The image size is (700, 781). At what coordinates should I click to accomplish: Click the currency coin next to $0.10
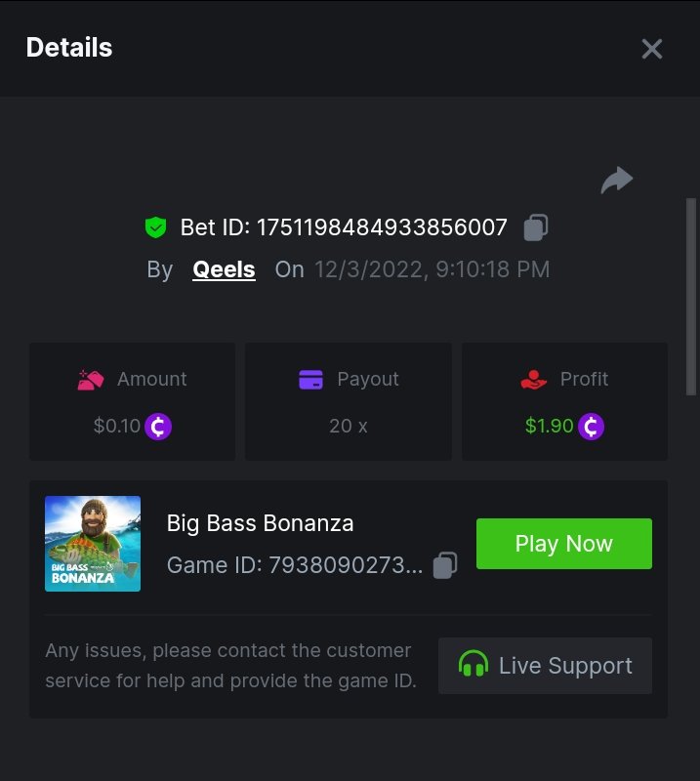click(158, 427)
